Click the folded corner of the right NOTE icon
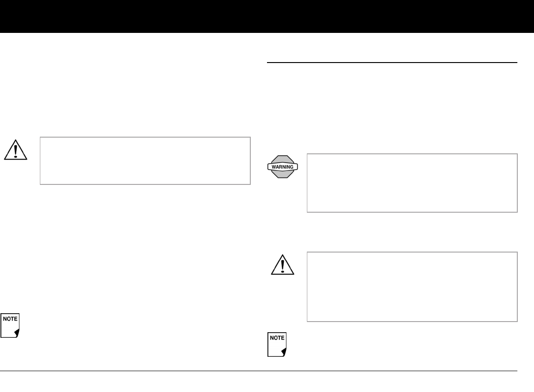 pyautogui.click(x=284, y=352)
